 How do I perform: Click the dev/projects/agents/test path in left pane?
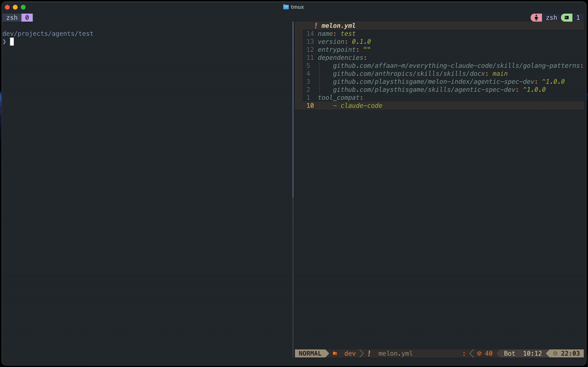[48, 34]
